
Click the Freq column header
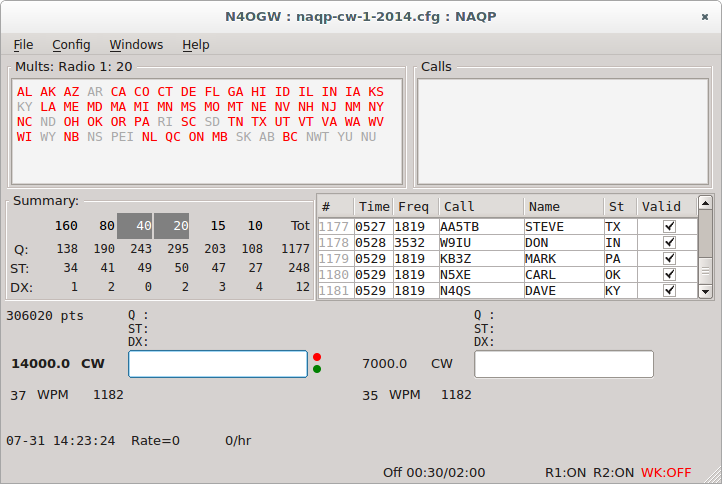(416, 207)
